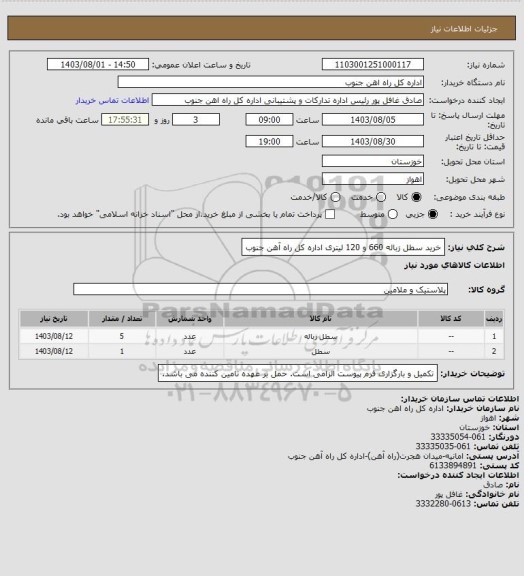Click the buyer organization name in the contact section
The width and height of the screenshot is (524, 576).
click(x=405, y=408)
